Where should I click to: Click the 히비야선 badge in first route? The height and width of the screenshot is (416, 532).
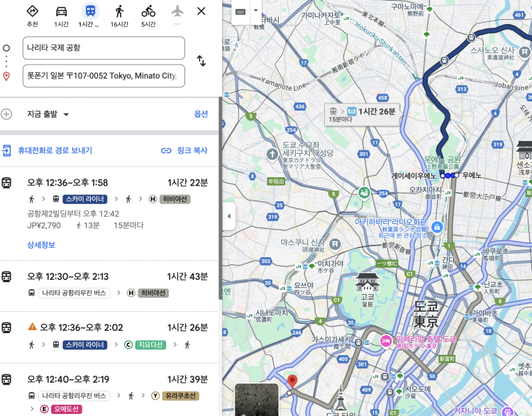click(x=174, y=199)
